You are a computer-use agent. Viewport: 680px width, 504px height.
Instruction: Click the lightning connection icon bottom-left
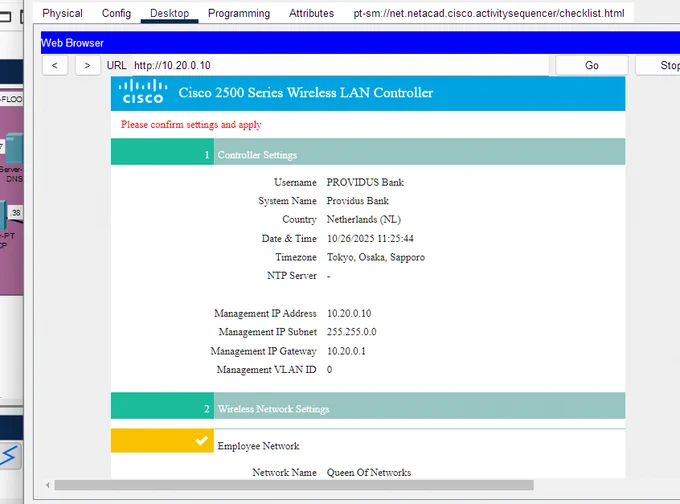pos(9,456)
